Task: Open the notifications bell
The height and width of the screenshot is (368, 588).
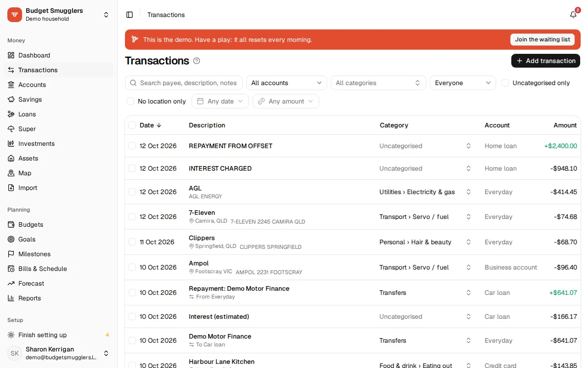Action: pos(573,15)
